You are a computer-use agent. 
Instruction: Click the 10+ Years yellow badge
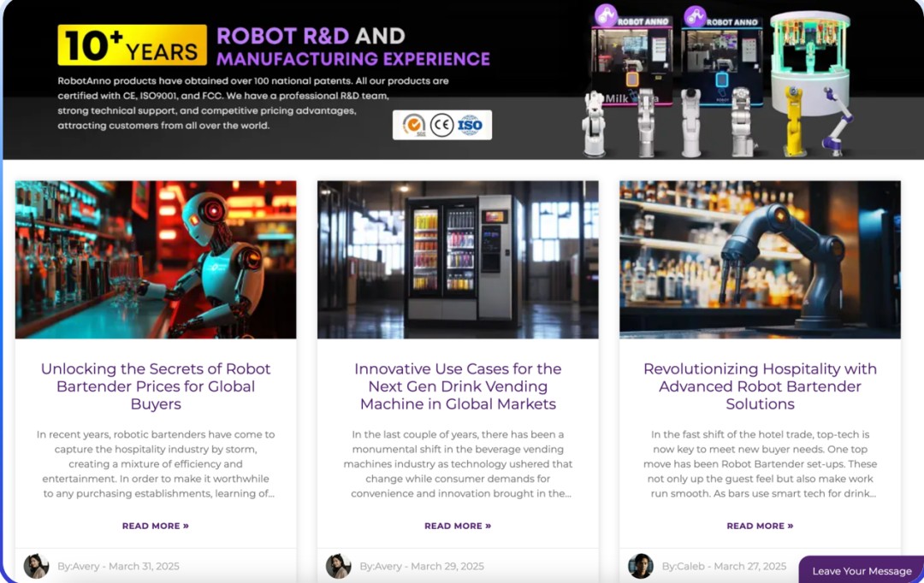tap(132, 45)
